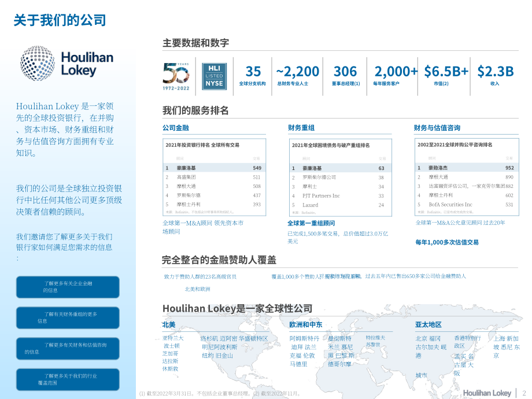The height and width of the screenshot is (399, 532).
Task: Click 2021年投资银行排名 全球所有交易 table title
Action: [202, 145]
